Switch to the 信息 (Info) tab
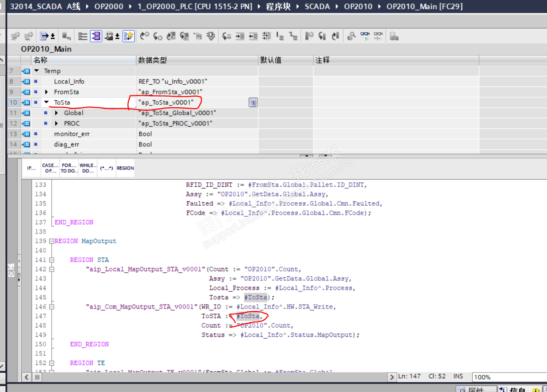The width and height of the screenshot is (547, 392). pyautogui.click(x=517, y=390)
